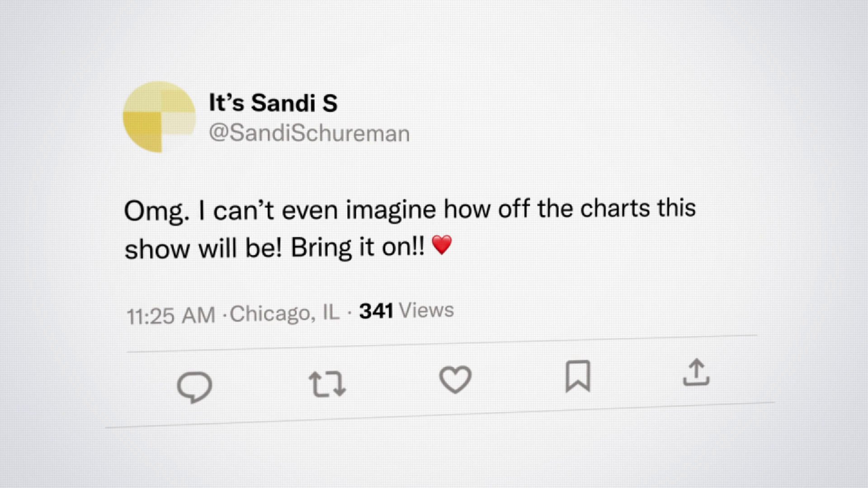Open the 341 view count number
Screen dimensions: 868x488
pyautogui.click(x=376, y=311)
